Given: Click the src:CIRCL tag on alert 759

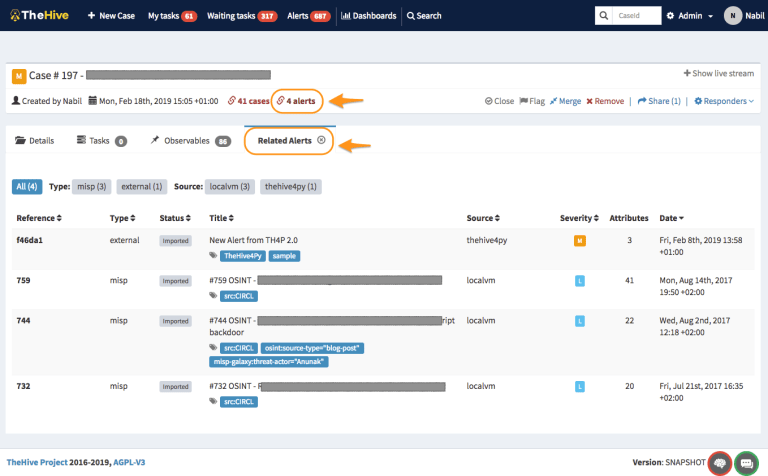Looking at the screenshot, I should pyautogui.click(x=239, y=296).
